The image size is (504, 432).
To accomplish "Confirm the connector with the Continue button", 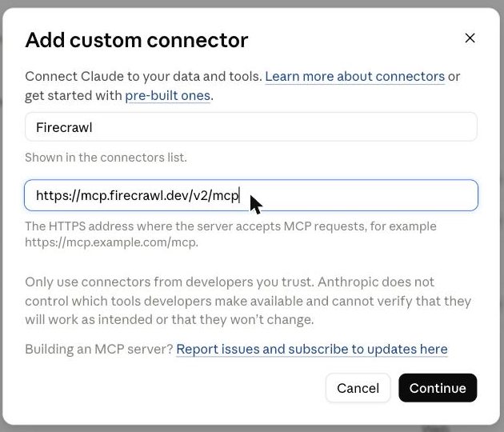I will click(438, 388).
